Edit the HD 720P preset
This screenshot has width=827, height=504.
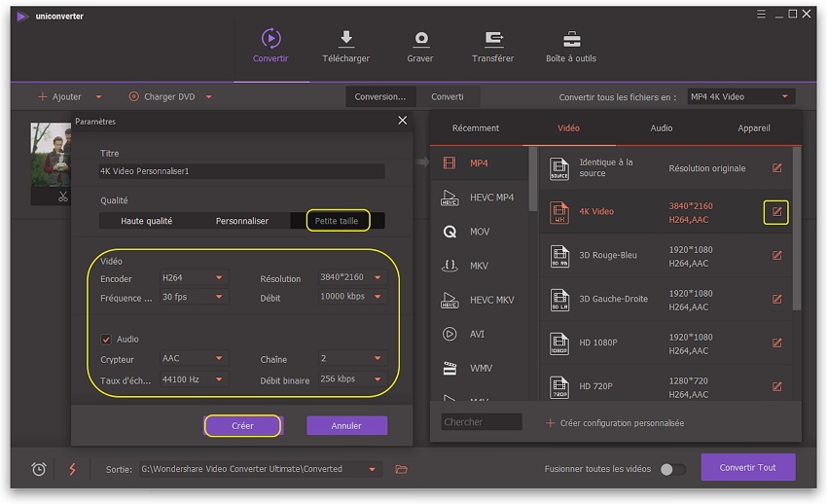pos(777,387)
